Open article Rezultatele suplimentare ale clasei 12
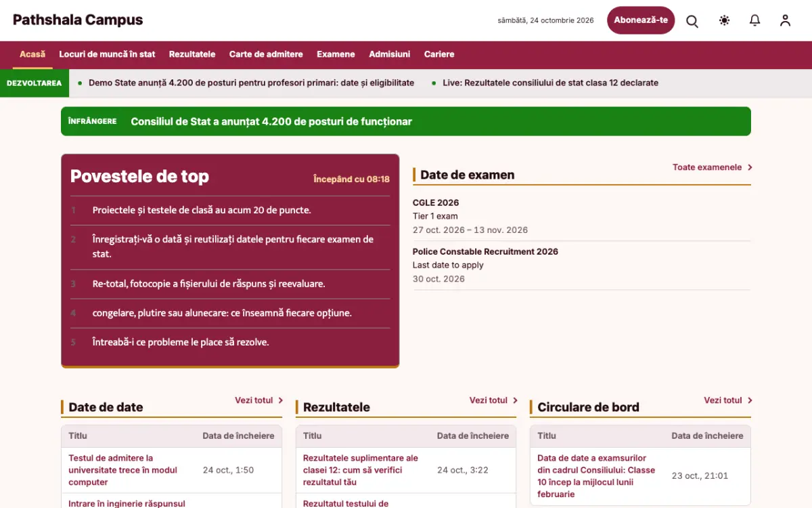Viewport: 812px width, 508px height. (361, 470)
